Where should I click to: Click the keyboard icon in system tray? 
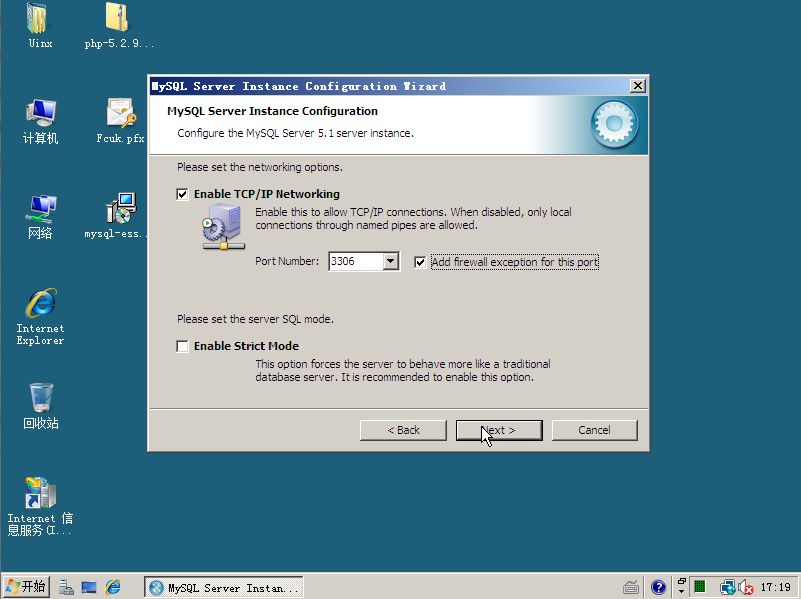[631, 587]
